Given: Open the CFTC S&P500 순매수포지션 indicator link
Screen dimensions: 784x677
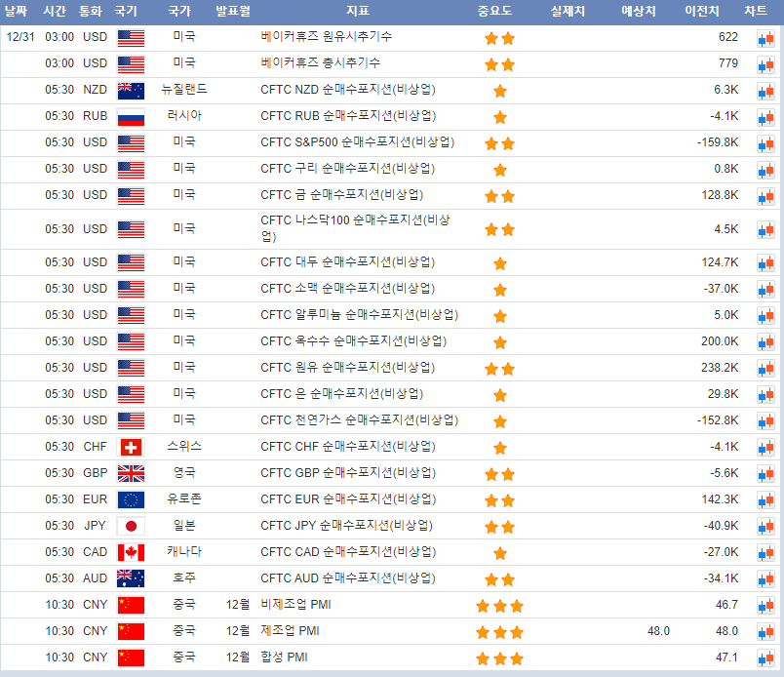Looking at the screenshot, I should pos(357,142).
